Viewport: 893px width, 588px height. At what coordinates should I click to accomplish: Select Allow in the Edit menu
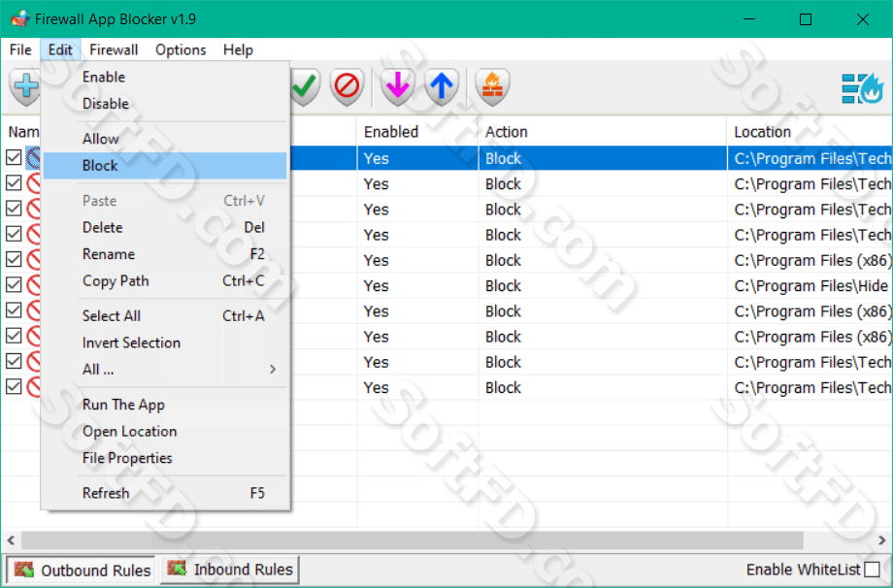point(165,139)
